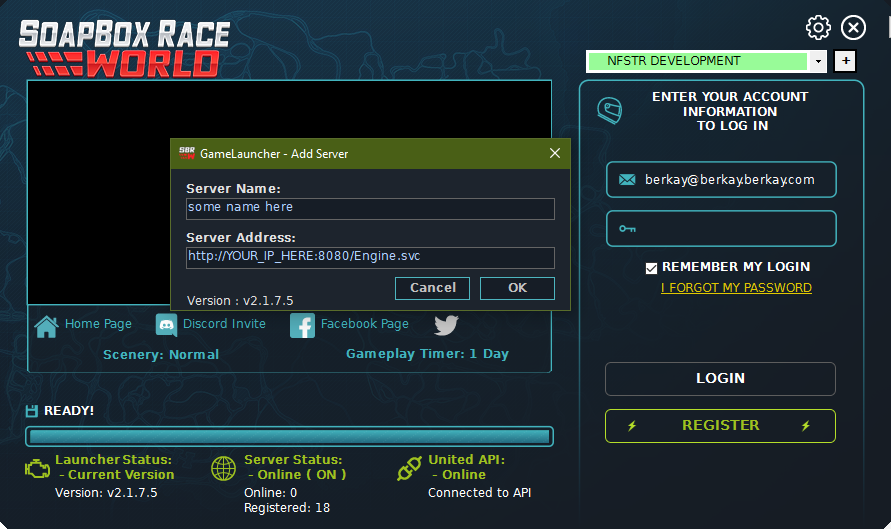Image resolution: width=891 pixels, height=529 pixels.
Task: Open the Home Page link
Action: 98,324
